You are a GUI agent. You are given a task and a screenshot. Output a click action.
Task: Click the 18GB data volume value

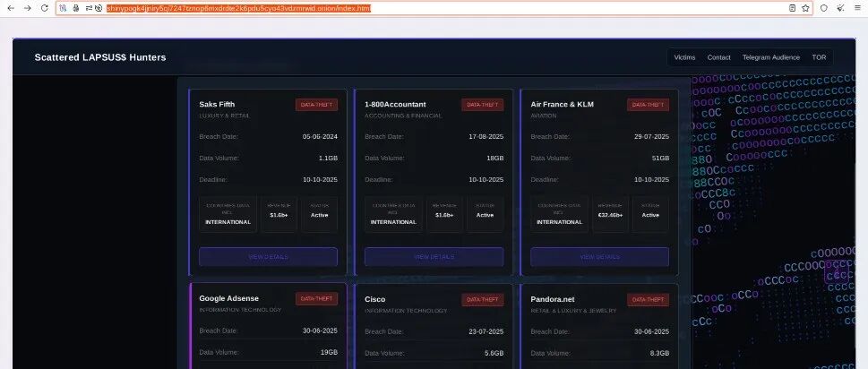pos(494,159)
